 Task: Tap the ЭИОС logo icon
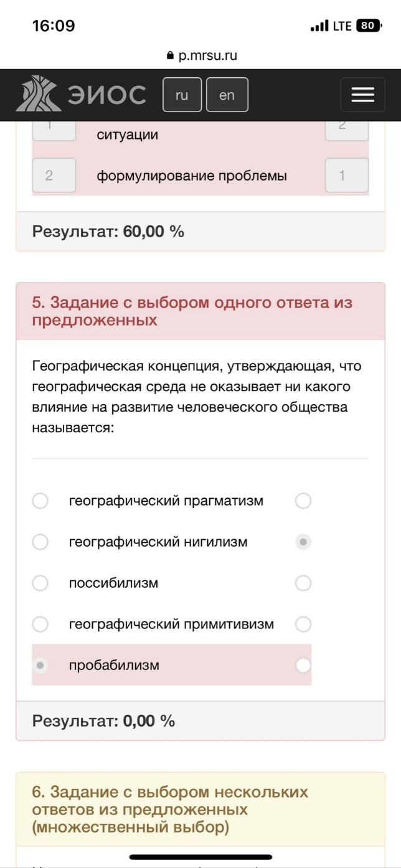click(x=39, y=94)
